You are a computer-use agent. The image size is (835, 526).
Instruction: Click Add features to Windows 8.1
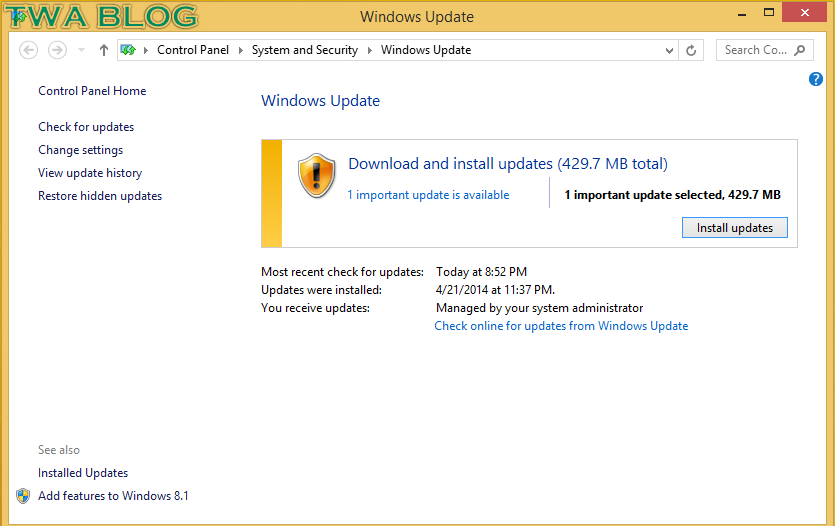[113, 496]
